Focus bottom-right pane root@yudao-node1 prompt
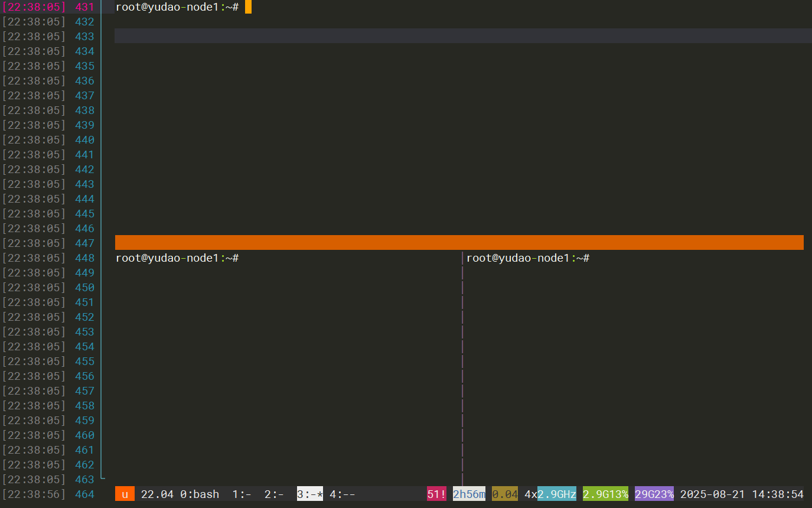 pyautogui.click(x=528, y=258)
